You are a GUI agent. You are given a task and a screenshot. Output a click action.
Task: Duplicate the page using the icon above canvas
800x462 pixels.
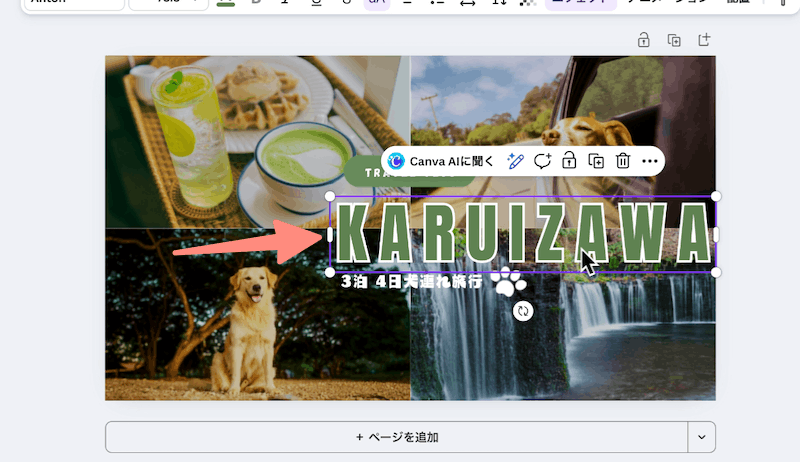tap(674, 40)
